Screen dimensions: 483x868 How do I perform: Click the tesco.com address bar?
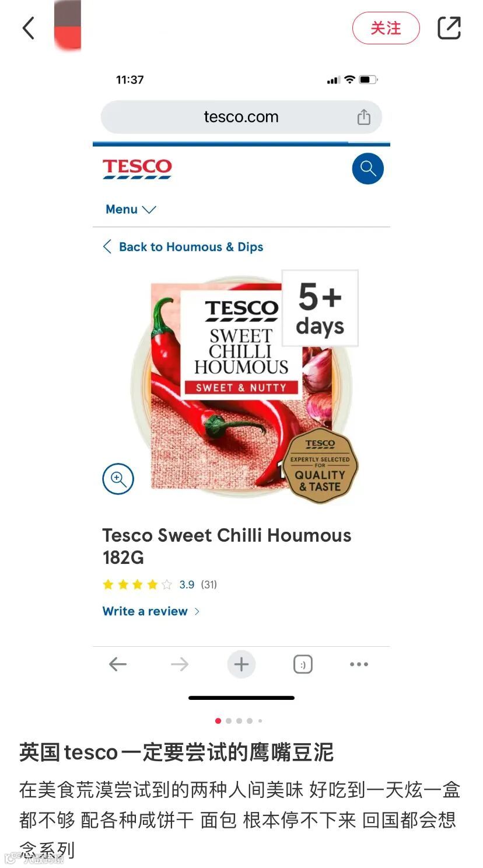pos(242,117)
